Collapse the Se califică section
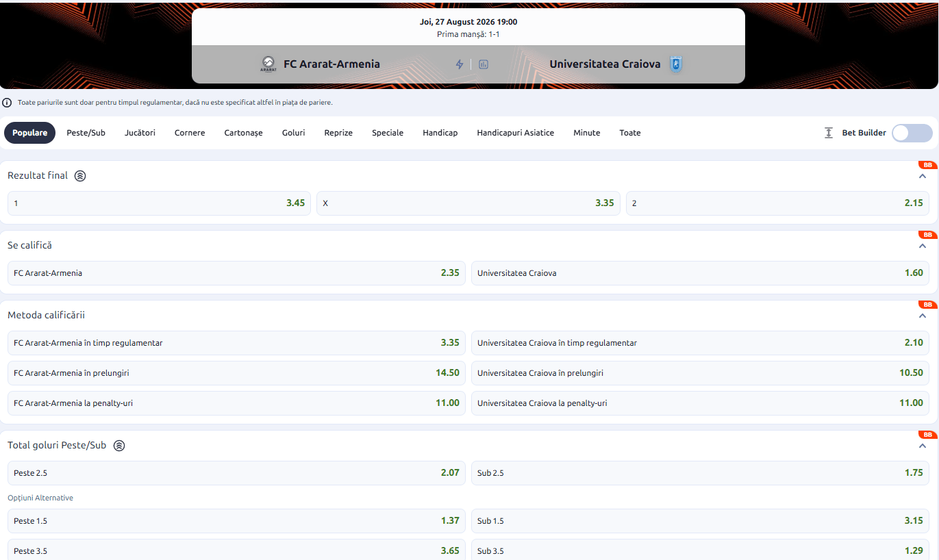Screen dimensions: 939x560 click(923, 246)
